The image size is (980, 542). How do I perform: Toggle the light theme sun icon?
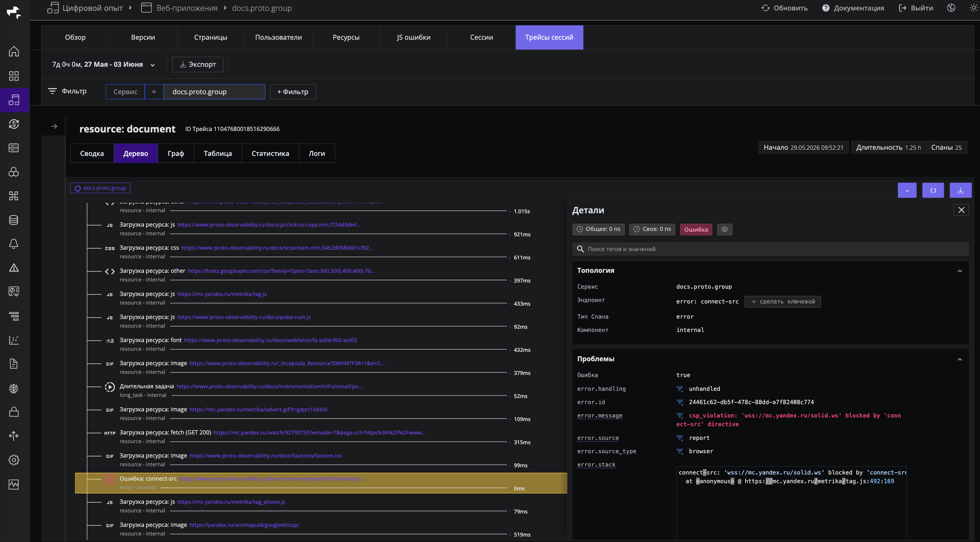974,8
